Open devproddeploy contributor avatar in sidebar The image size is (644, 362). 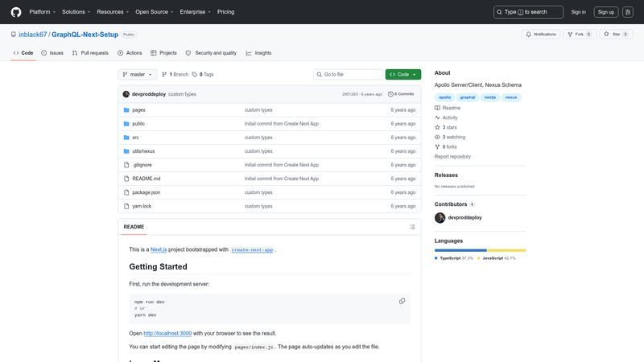coord(440,217)
